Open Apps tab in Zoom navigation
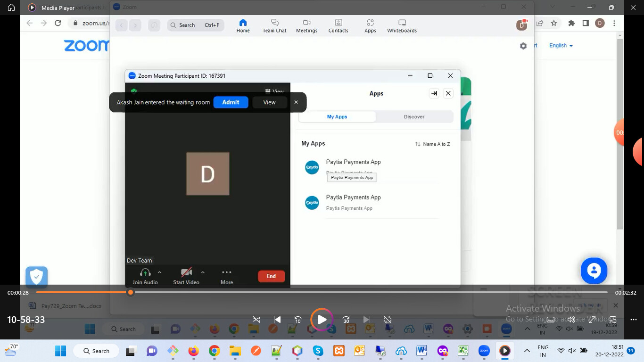This screenshot has height=362, width=644. click(x=371, y=25)
